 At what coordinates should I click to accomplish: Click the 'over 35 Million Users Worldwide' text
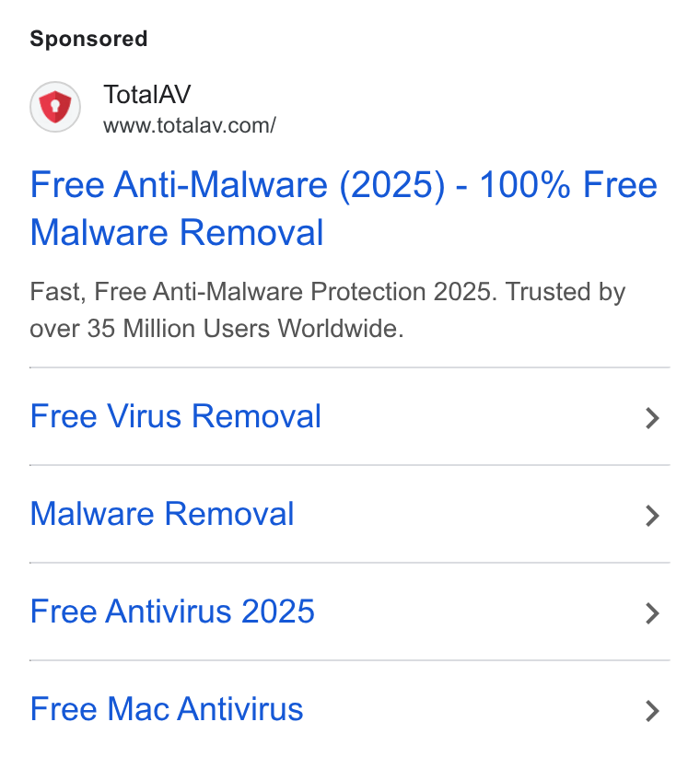pos(215,329)
